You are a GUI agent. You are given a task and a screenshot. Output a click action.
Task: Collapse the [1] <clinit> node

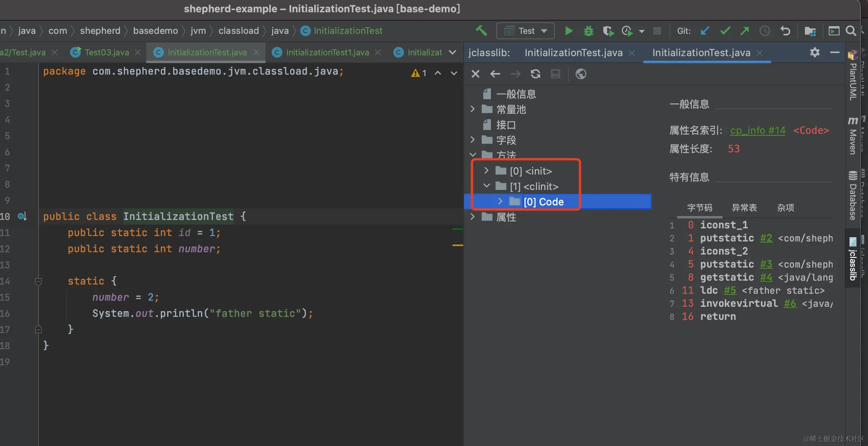487,186
